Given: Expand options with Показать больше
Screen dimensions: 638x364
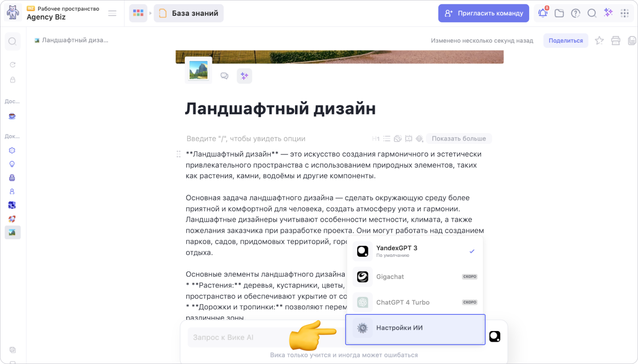Looking at the screenshot, I should point(458,139).
